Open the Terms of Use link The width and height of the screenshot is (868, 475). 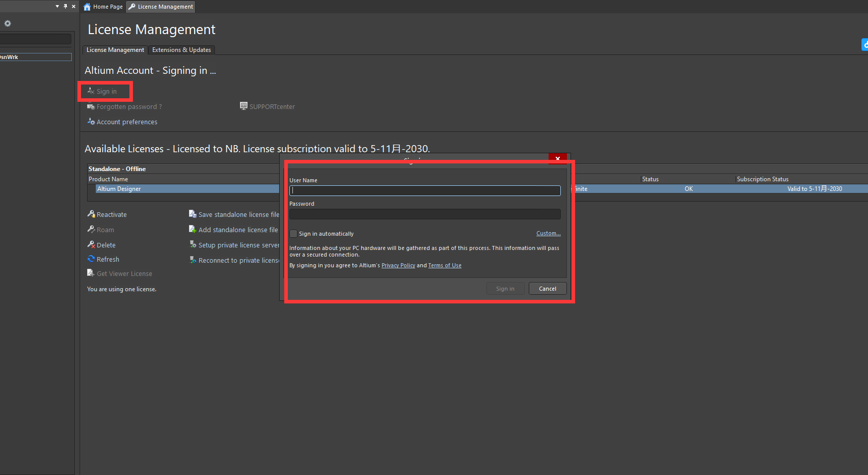[445, 265]
